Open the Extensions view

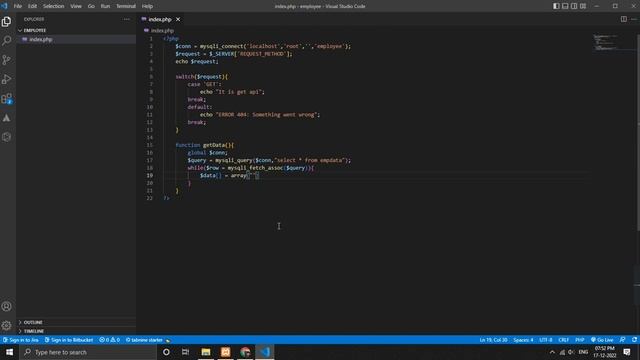7,98
